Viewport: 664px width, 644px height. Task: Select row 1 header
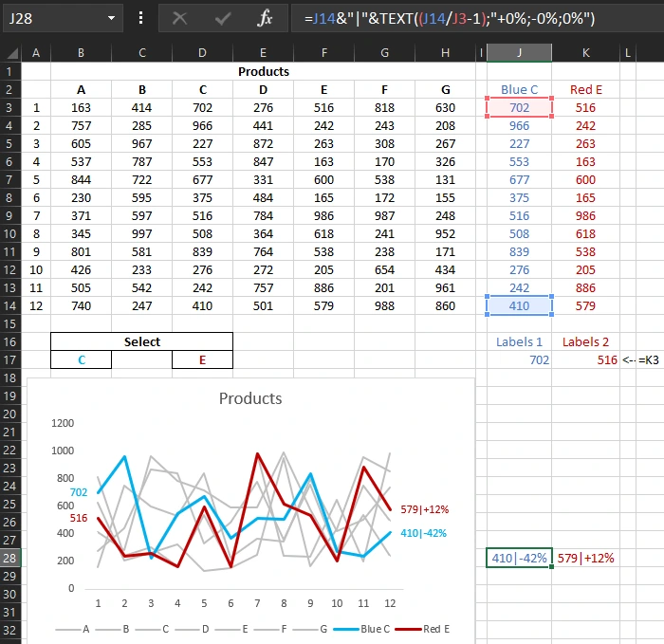(10, 71)
